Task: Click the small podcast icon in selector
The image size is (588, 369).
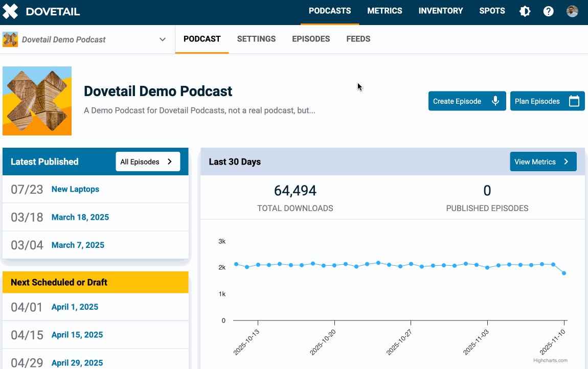Action: coord(10,39)
